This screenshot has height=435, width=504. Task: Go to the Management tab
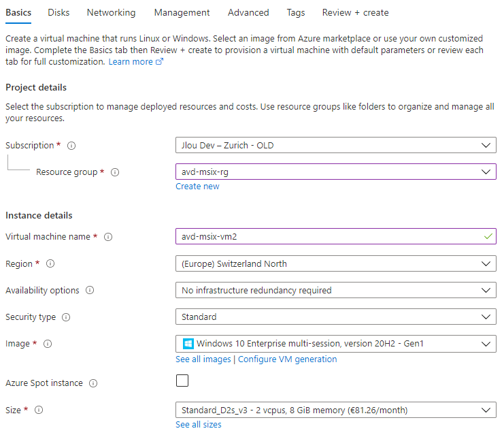182,12
